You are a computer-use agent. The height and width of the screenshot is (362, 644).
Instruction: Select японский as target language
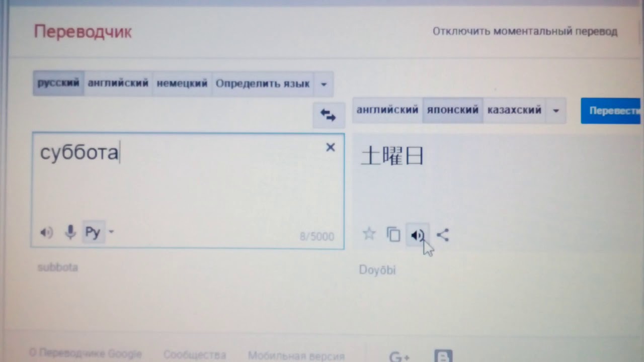[453, 110]
